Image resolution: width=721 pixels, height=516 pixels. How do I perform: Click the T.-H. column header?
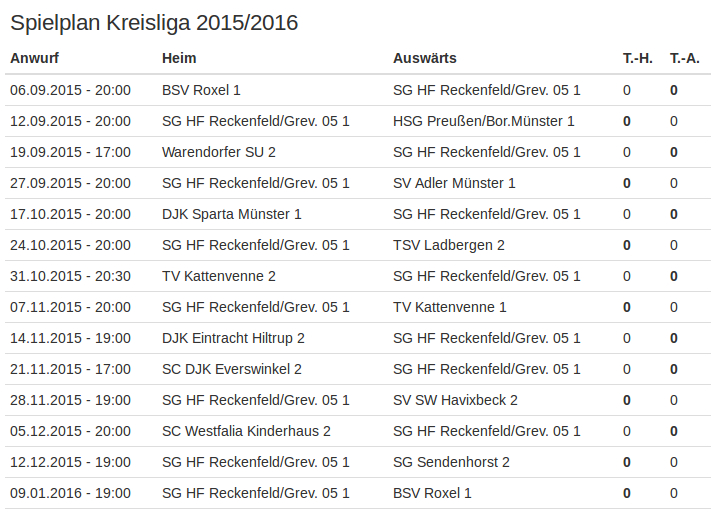[x=637, y=58]
